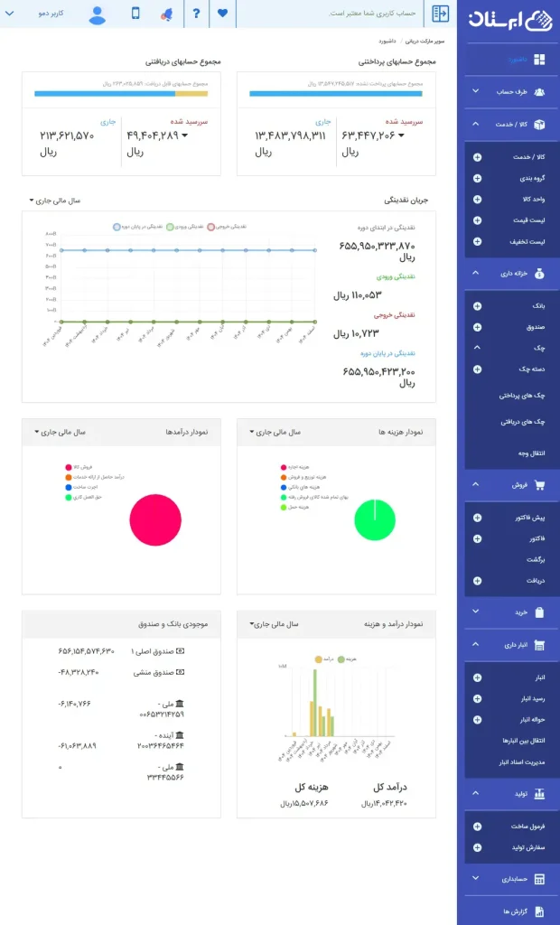
Task: Click the rocket icon in top bar
Action: click(166, 14)
